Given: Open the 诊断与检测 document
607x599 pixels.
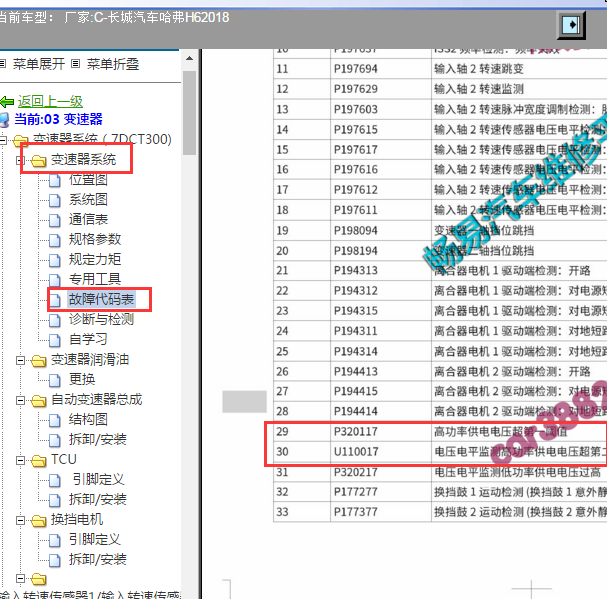Looking at the screenshot, I should click(101, 319).
